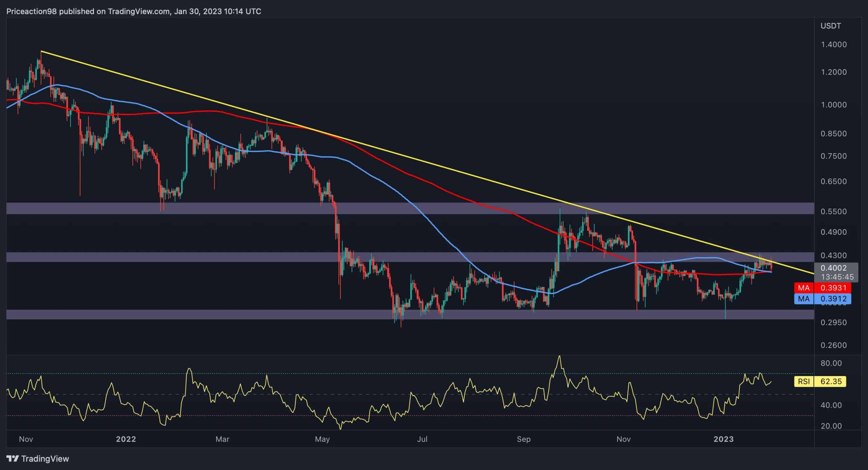This screenshot has width=868, height=470.
Task: Select the 40.00 RSI scale label
Action: click(x=831, y=405)
